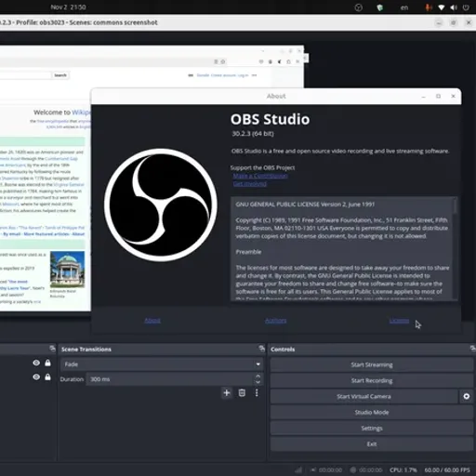Click the CPU 1.7% status text
476x476 pixels.
point(403,470)
